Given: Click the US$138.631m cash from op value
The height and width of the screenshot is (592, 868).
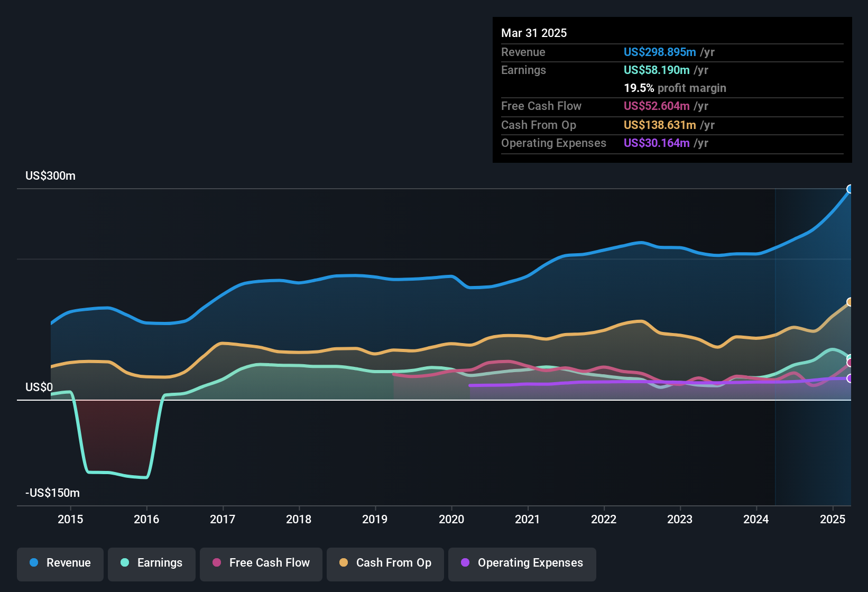Looking at the screenshot, I should coord(660,125).
